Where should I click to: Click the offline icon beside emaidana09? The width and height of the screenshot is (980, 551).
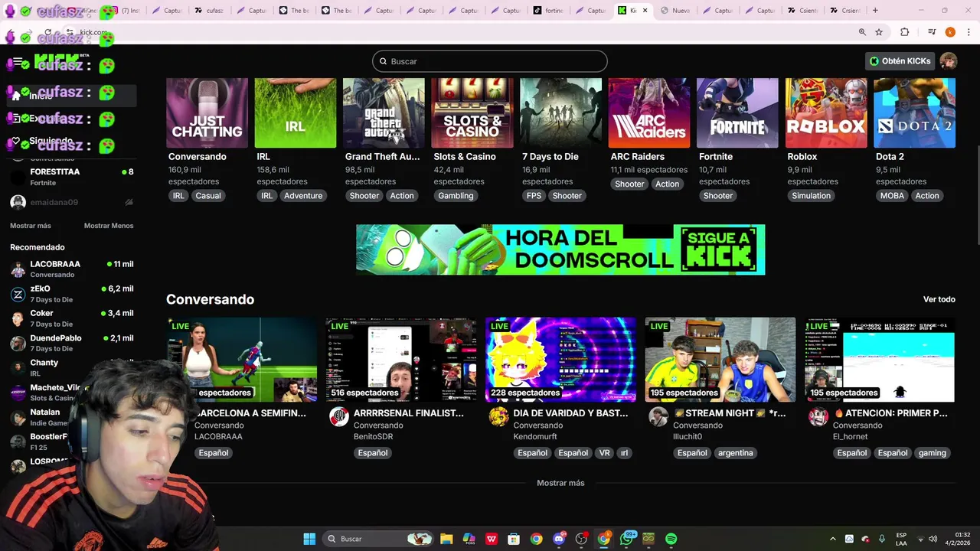pyautogui.click(x=129, y=202)
